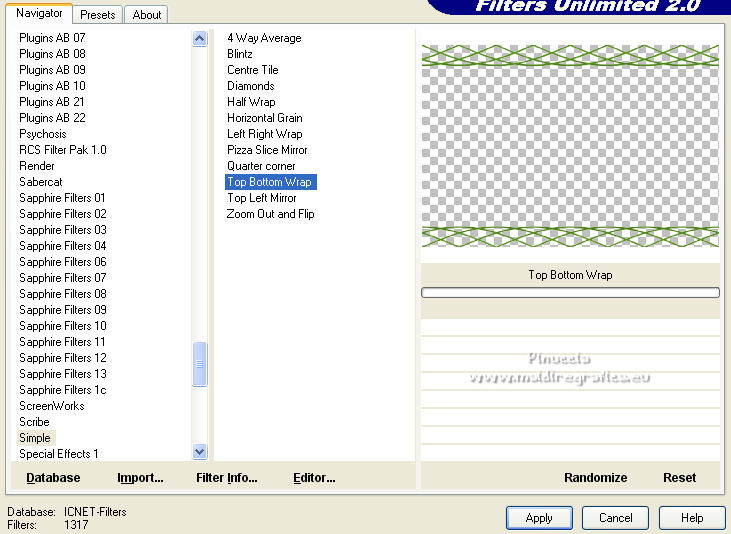Viewport: 731px width, 534px height.
Task: Click the scroll up arrow in category list
Action: (x=200, y=39)
